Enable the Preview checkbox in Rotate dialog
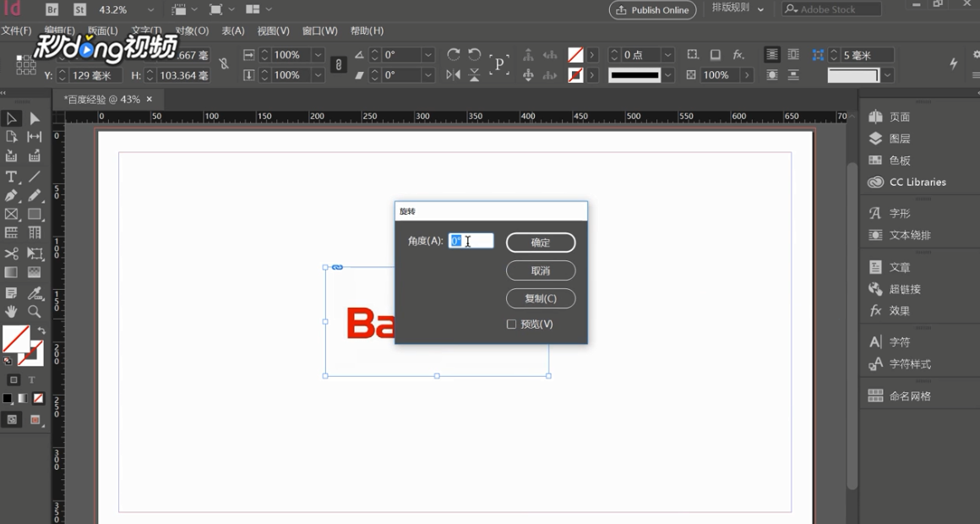Screen dimensions: 980x524 (x=511, y=324)
